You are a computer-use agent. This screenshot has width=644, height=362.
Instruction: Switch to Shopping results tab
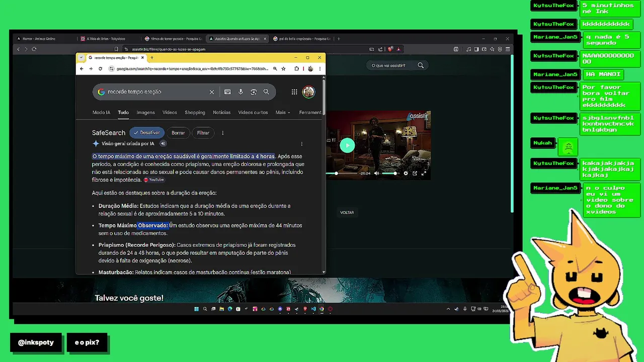195,113
